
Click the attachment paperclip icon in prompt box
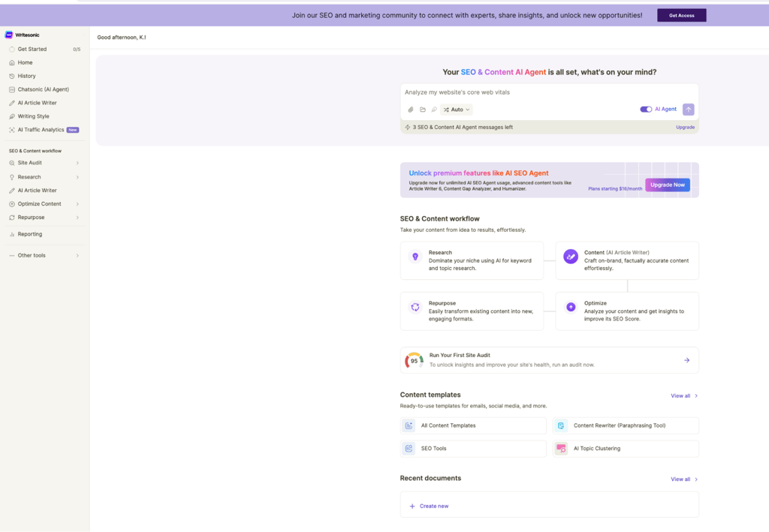411,110
